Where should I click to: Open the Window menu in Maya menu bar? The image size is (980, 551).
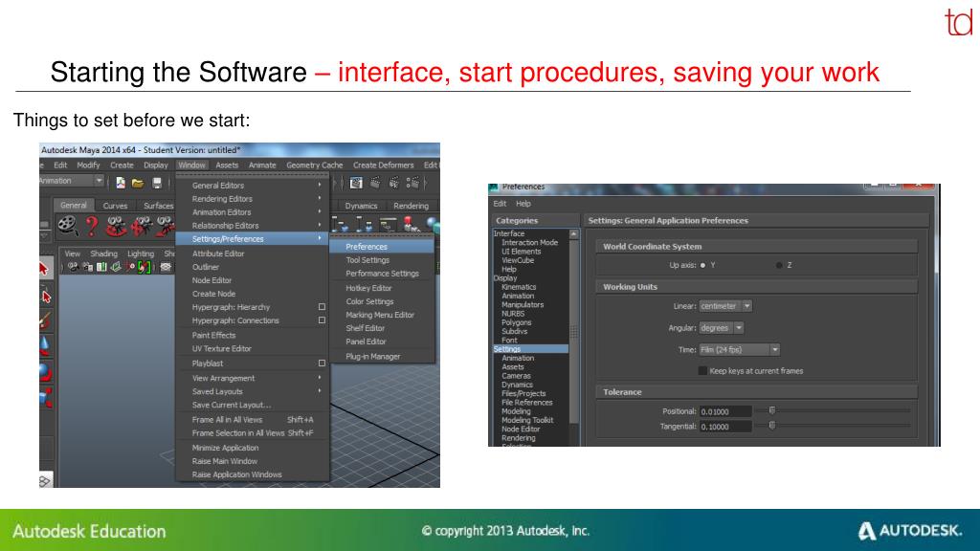pos(191,165)
